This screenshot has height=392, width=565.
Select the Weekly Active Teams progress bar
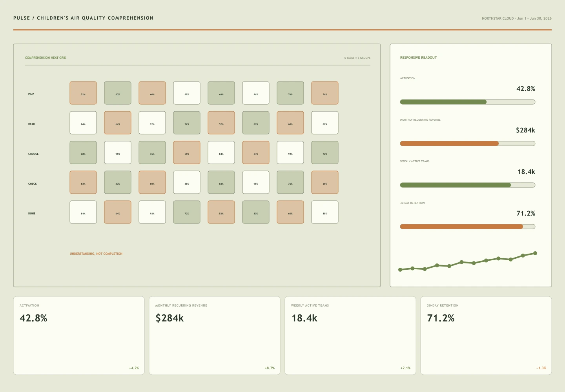(x=467, y=185)
